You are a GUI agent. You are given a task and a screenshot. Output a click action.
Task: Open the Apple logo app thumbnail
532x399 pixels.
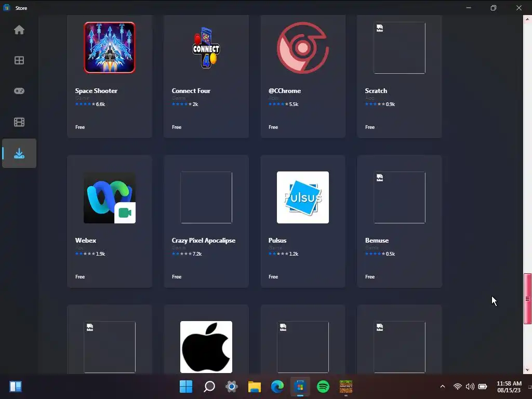[206, 347]
